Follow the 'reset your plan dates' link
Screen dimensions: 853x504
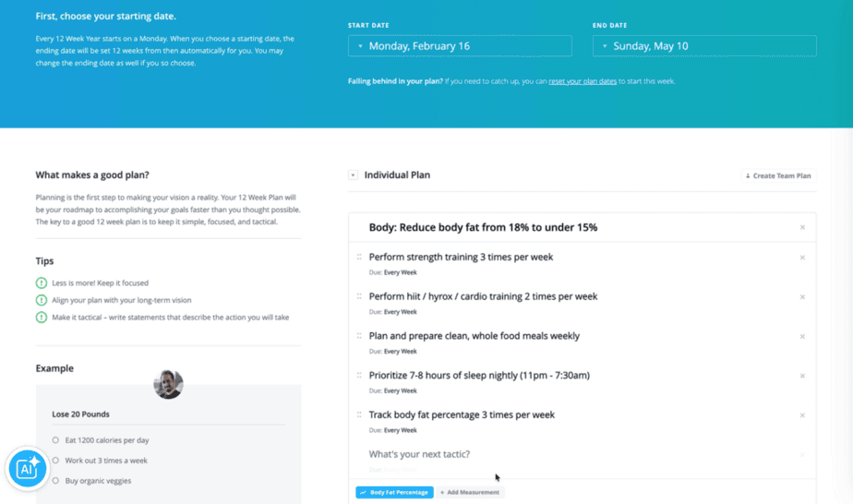coord(583,81)
